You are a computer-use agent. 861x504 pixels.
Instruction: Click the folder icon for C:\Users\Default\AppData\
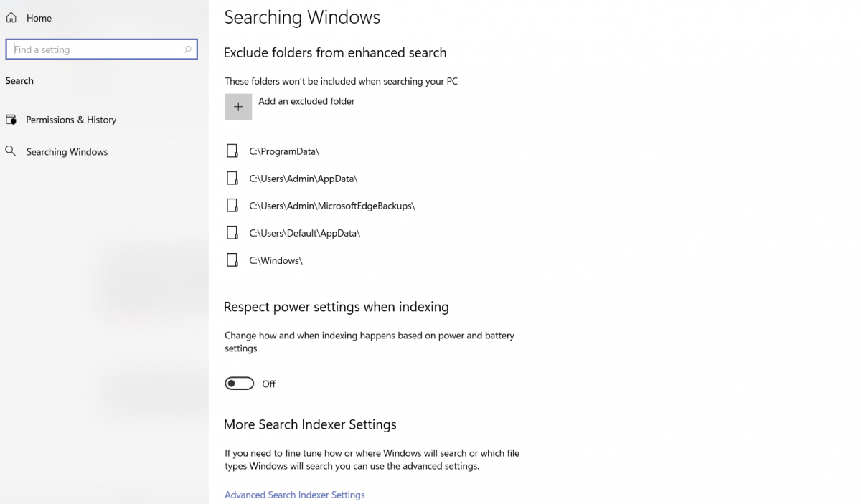click(232, 233)
